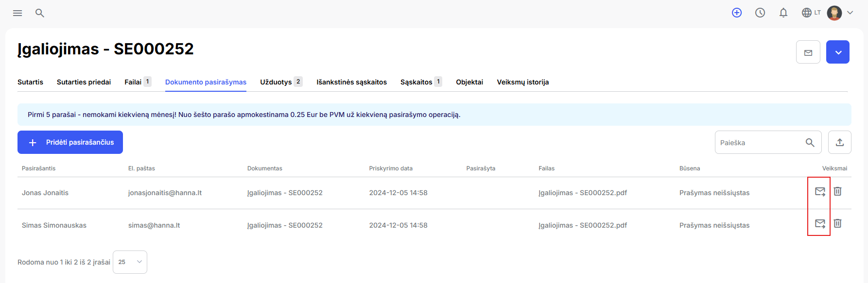Open the Užduotys tab
868x283 pixels.
[281, 82]
